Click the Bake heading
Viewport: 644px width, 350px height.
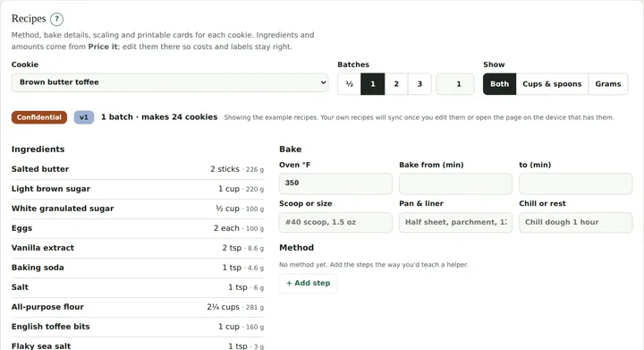pyautogui.click(x=291, y=149)
